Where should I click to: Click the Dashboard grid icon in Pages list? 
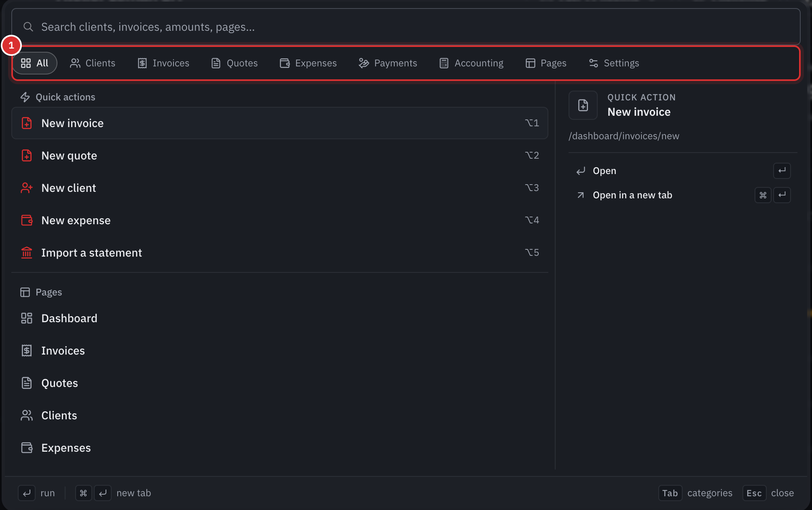tap(27, 318)
